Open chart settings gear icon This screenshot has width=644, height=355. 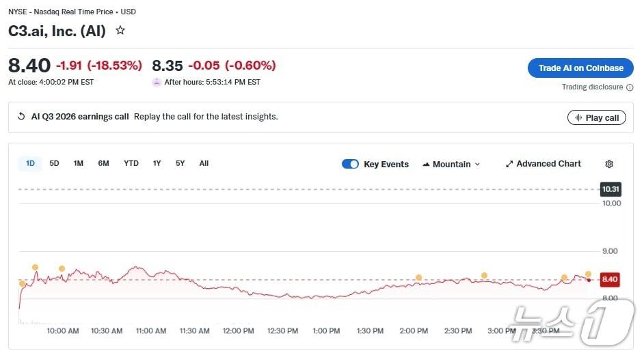coord(609,164)
